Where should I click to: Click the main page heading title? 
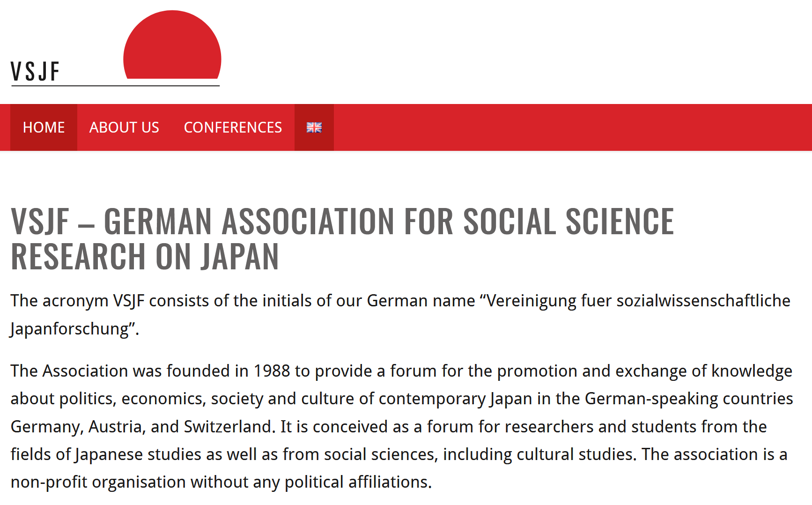[x=342, y=239]
